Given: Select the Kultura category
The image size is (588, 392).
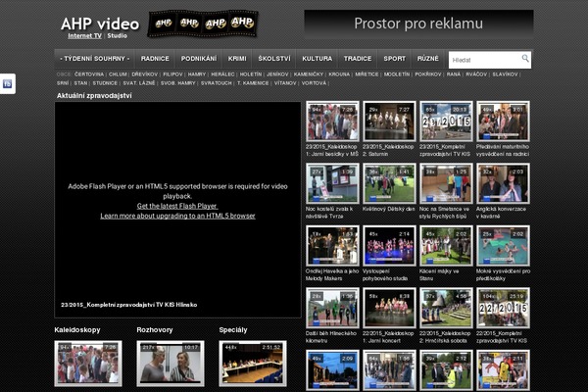Looking at the screenshot, I should click(318, 59).
